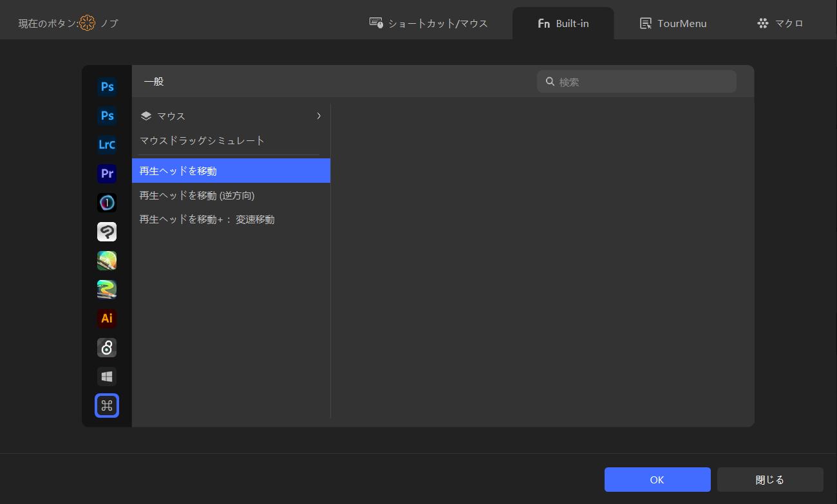Select the 再生ヘッドを移動 item
837x504 pixels.
point(231,171)
